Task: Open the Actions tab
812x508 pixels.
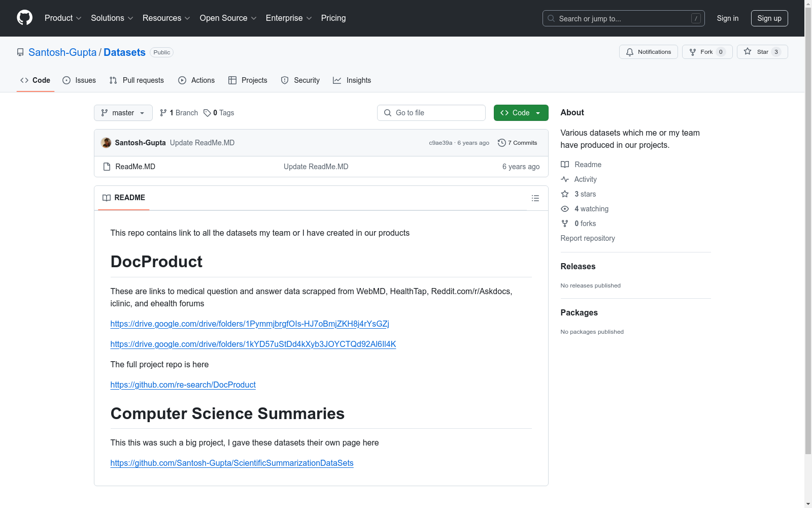Action: click(x=196, y=80)
